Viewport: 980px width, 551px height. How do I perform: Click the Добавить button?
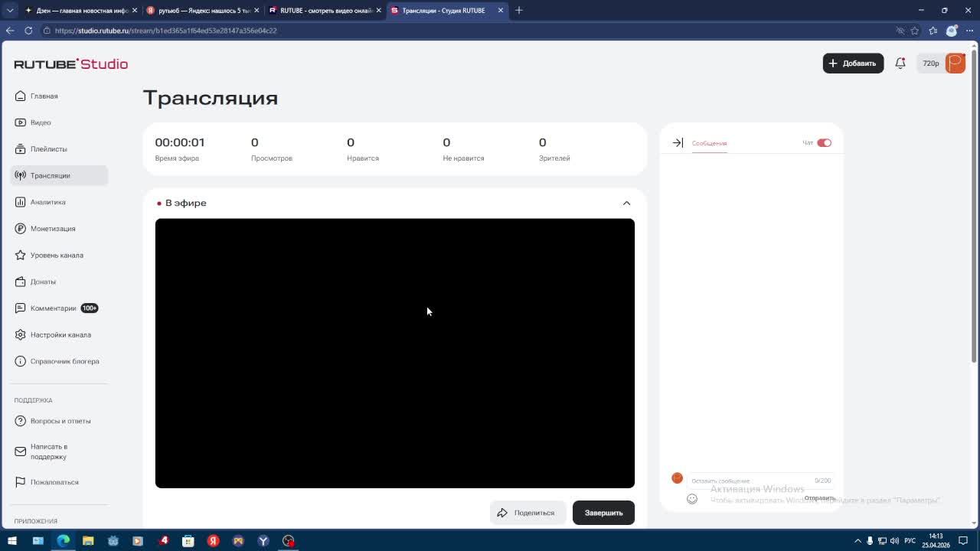tap(853, 64)
